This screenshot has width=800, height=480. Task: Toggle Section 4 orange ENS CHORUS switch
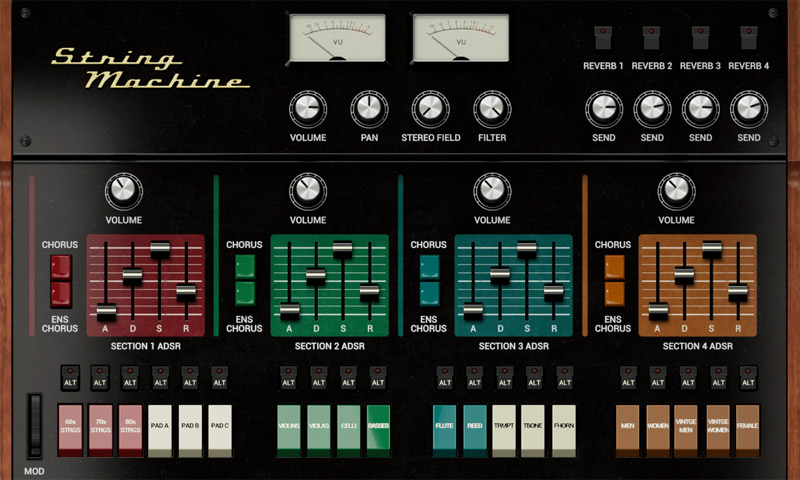point(614,293)
